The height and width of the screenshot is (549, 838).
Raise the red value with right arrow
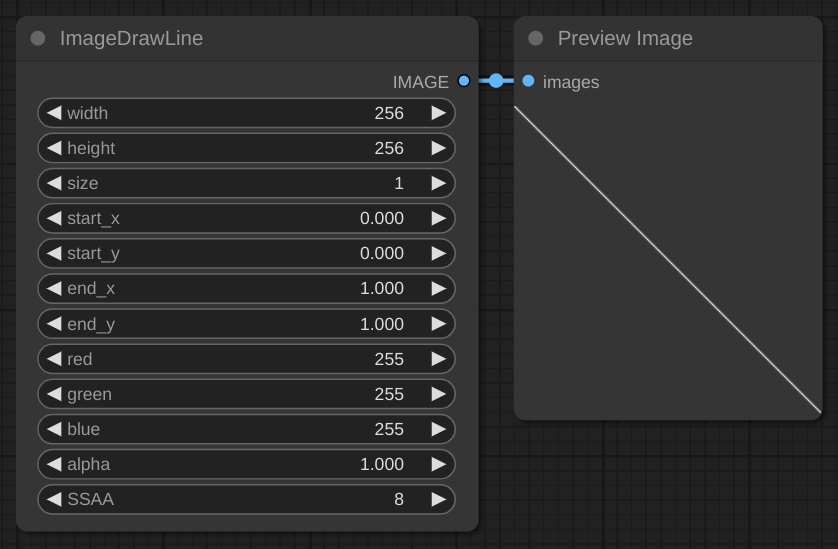tap(438, 359)
